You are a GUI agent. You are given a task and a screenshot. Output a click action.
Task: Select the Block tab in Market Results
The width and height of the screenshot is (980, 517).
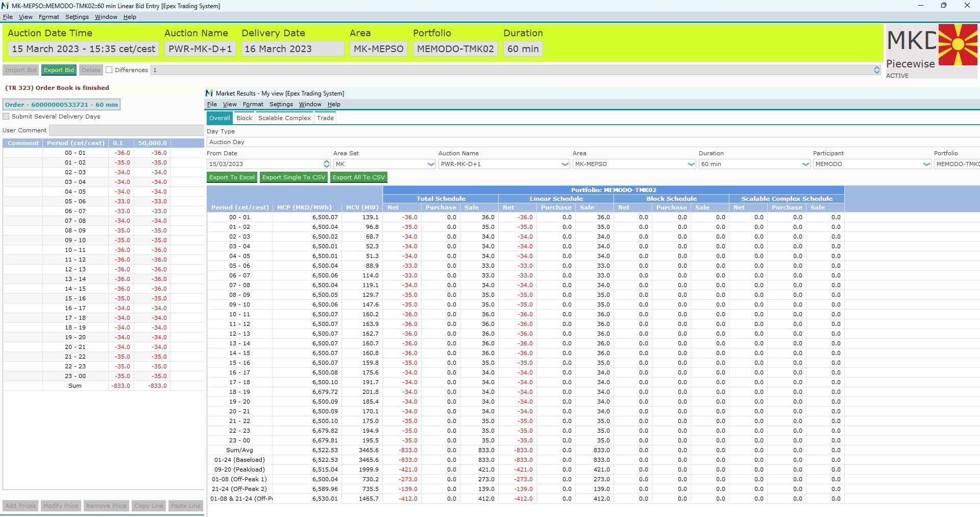click(x=244, y=118)
